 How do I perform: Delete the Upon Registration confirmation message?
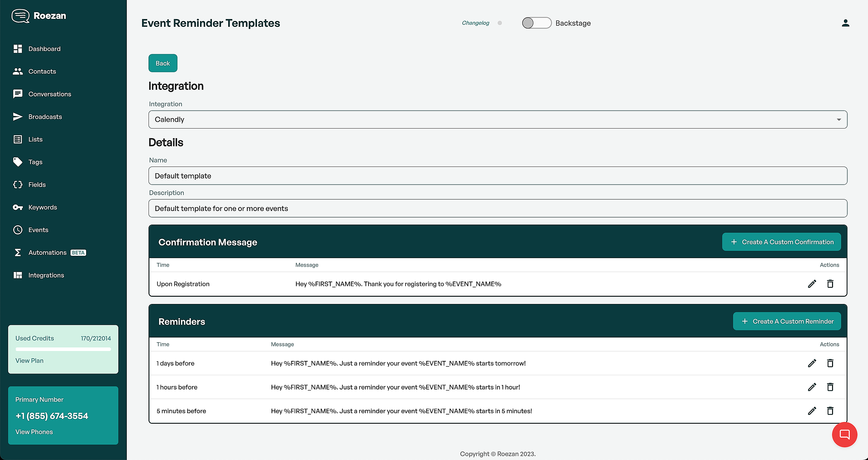point(830,284)
